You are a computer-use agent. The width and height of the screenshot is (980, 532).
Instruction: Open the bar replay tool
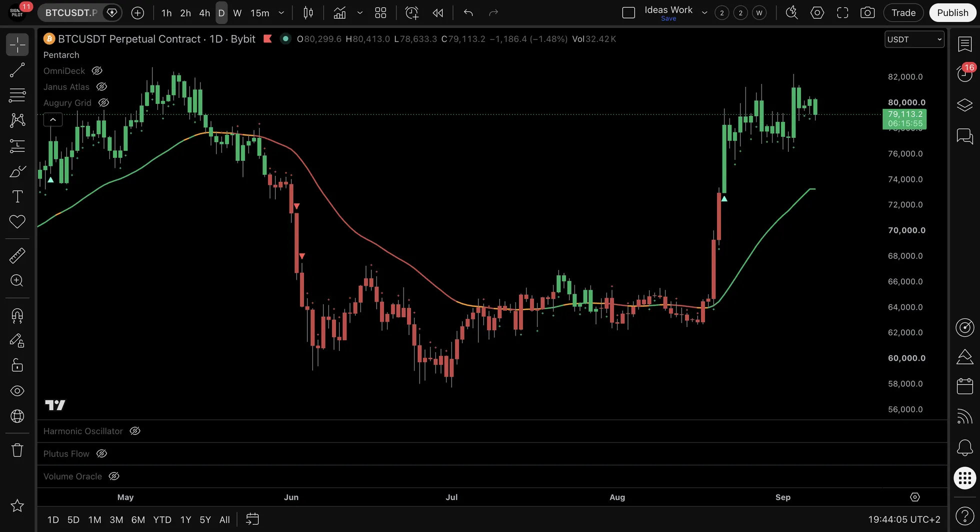pos(438,13)
